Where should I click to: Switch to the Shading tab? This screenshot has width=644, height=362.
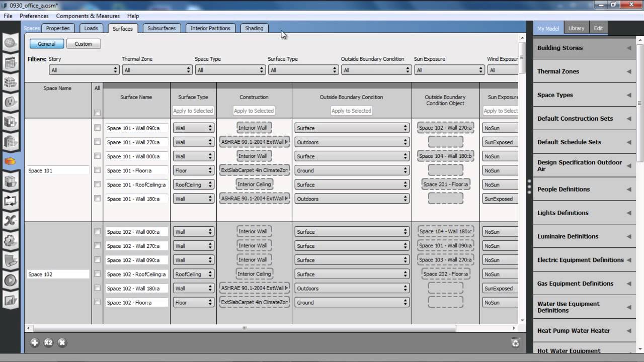(x=254, y=28)
